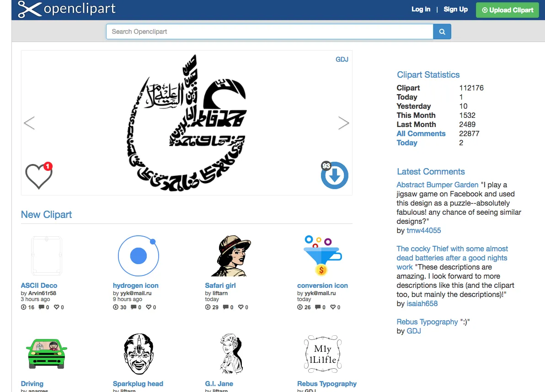Open Rebus Typography link in Latest Comments
The image size is (545, 392).
point(427,322)
